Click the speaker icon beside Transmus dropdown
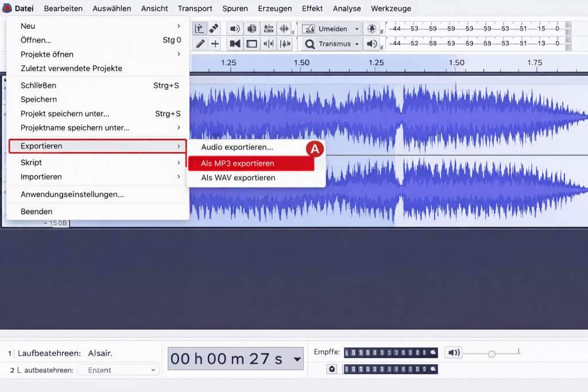The width and height of the screenshot is (588, 392). [372, 44]
